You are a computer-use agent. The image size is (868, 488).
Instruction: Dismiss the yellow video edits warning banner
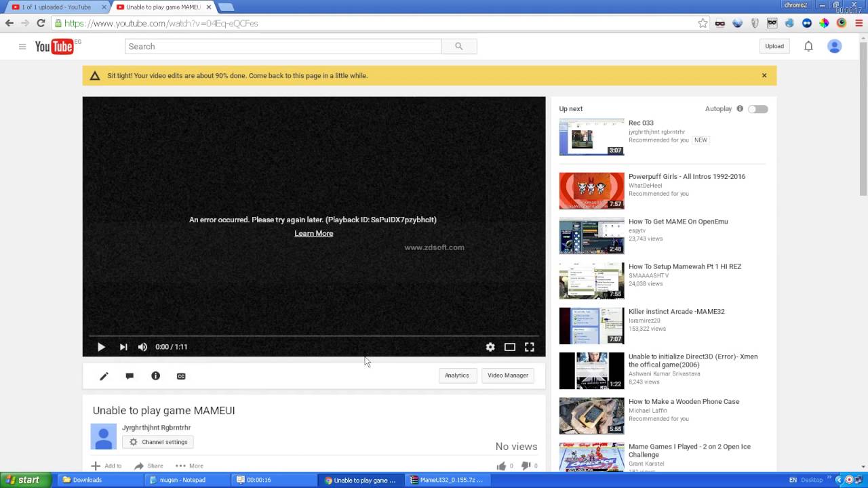pyautogui.click(x=764, y=75)
